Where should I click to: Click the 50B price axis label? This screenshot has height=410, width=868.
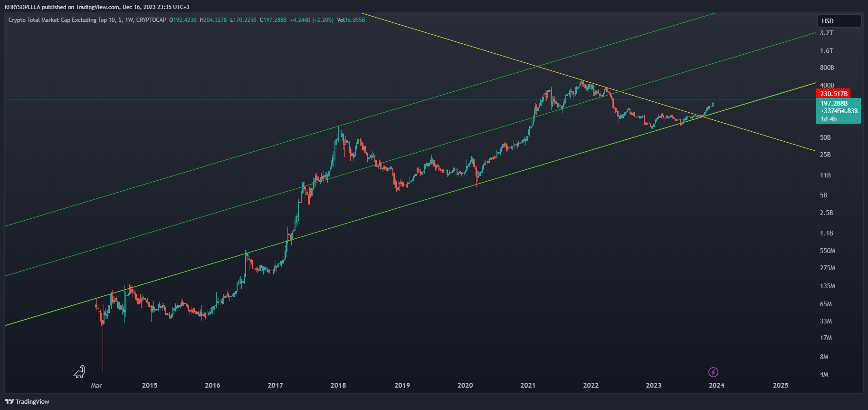(825, 137)
